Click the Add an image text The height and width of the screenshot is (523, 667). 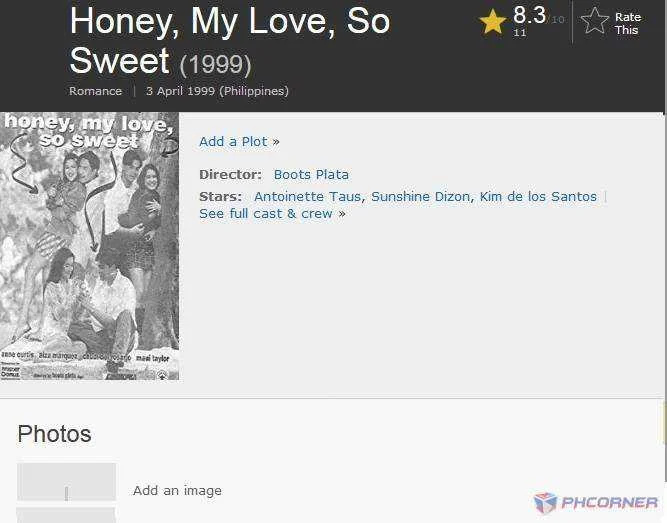pyautogui.click(x=177, y=491)
